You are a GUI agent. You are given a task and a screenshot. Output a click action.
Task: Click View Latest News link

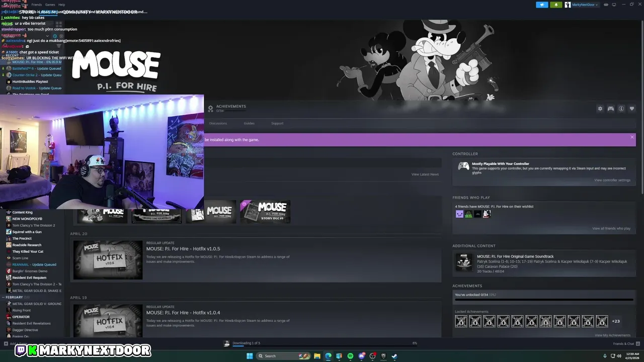tap(425, 174)
